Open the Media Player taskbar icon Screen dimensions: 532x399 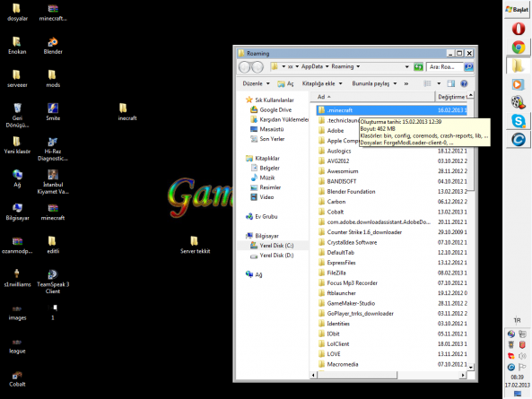coord(518,84)
